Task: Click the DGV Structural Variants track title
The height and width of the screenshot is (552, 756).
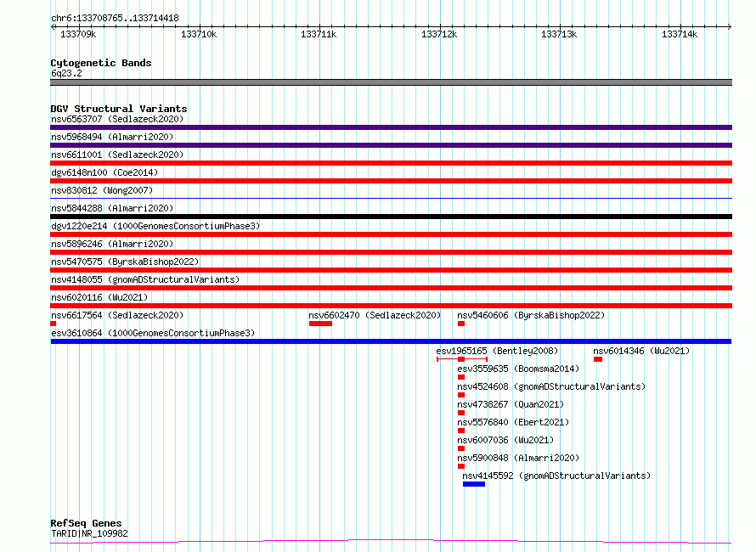Action: point(119,109)
